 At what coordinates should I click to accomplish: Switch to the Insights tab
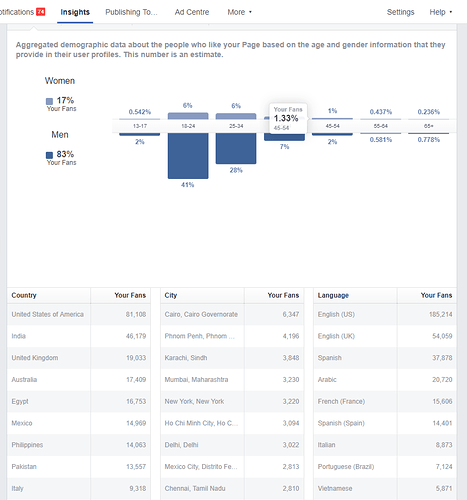point(75,12)
